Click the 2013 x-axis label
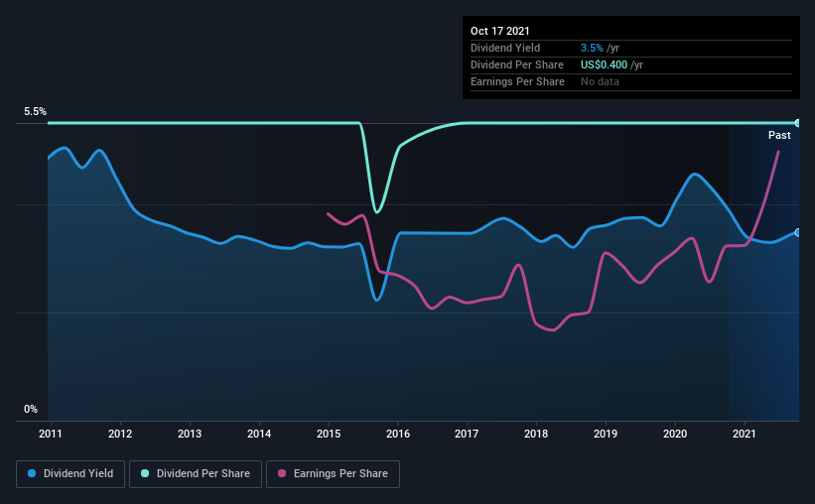The width and height of the screenshot is (815, 504). click(x=190, y=434)
